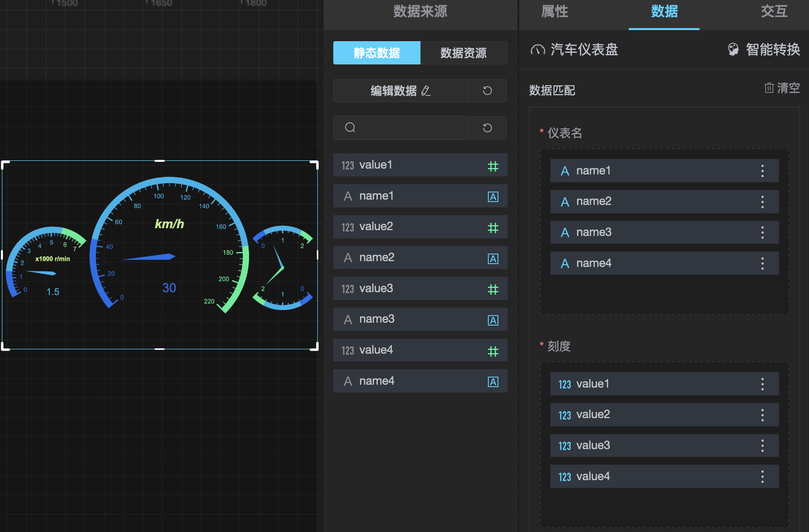Click the text-type icon on source name2 row
Image resolution: width=809 pixels, height=532 pixels.
[493, 259]
